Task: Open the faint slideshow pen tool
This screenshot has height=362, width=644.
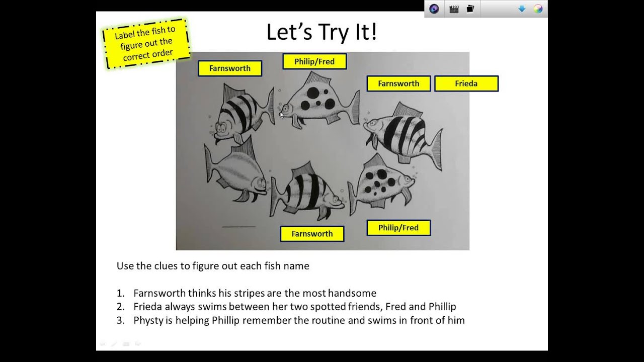Action: (114, 344)
